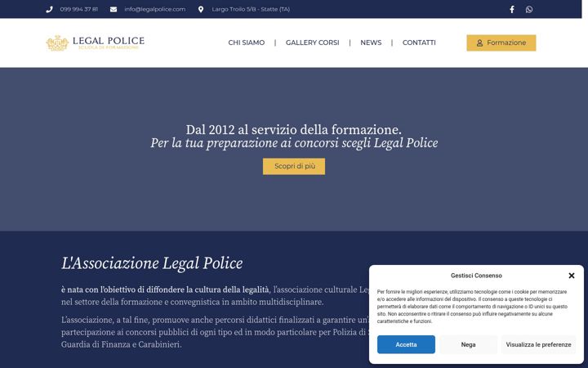
Task: Click the Guardia di Finanza e Carabinieri line
Action: (121, 344)
